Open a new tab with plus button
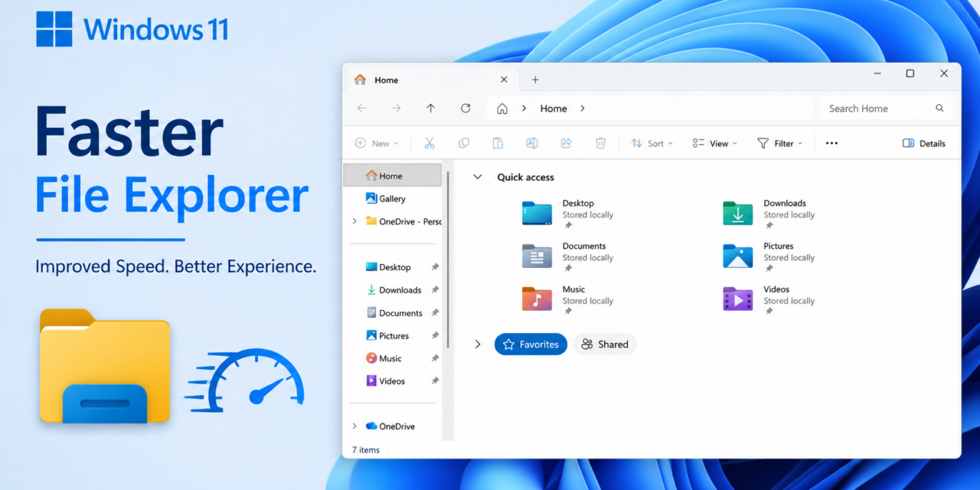This screenshot has width=980, height=490. click(x=535, y=80)
